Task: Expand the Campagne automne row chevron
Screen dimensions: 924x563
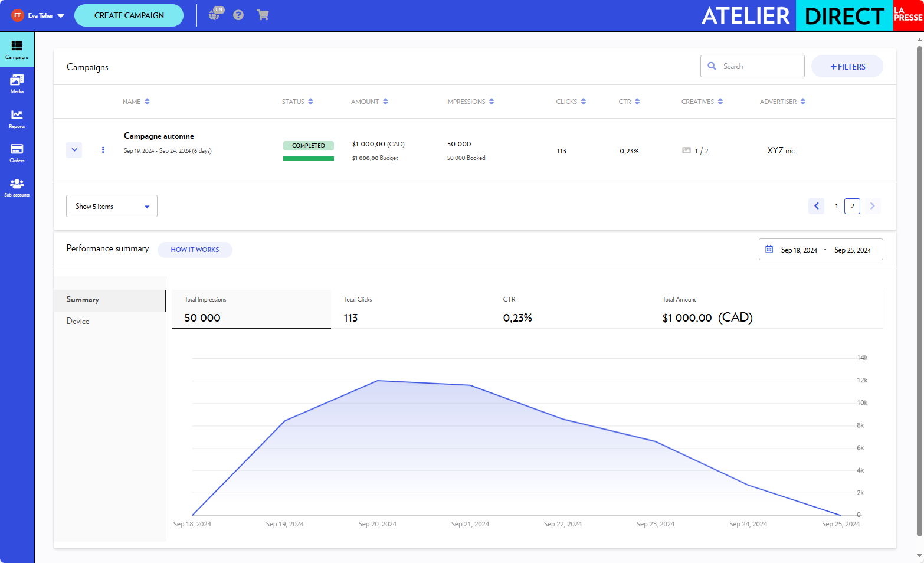Action: pyautogui.click(x=74, y=150)
